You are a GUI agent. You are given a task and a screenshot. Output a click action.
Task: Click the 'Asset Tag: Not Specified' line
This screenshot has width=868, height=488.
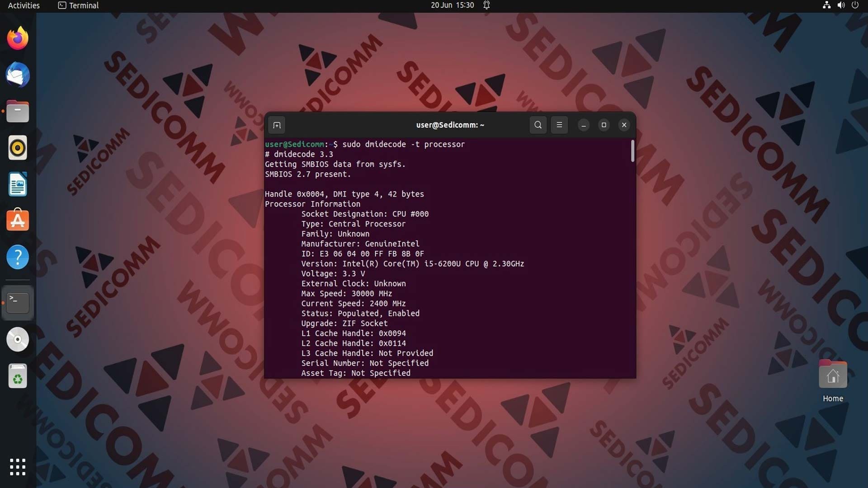(x=356, y=373)
